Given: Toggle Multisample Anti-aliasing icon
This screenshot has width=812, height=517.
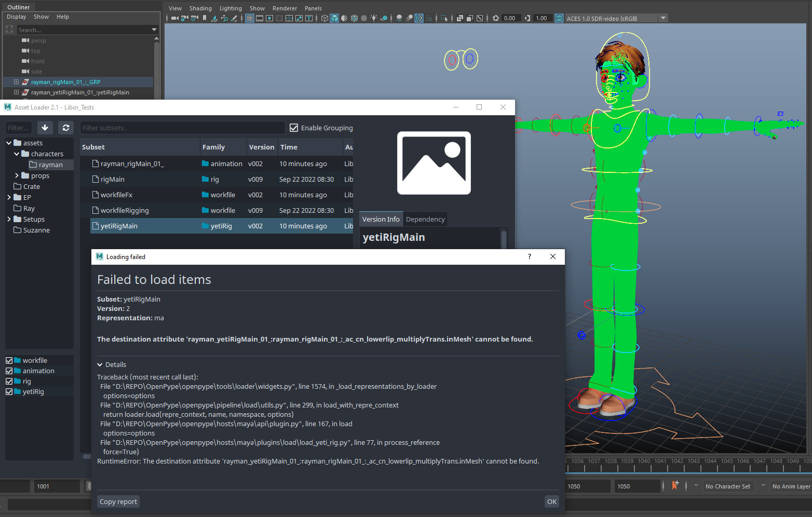Looking at the screenshot, I should 419,18.
